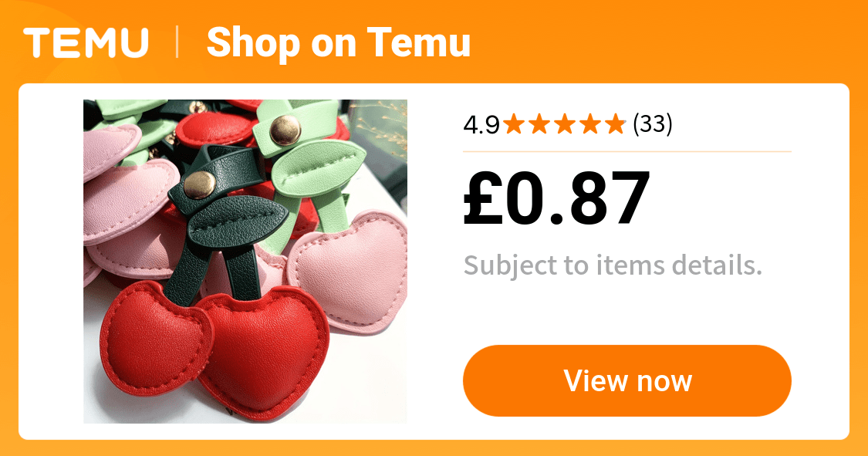
Task: Click the vertical divider beside the TEMU logo
Action: pos(177,42)
